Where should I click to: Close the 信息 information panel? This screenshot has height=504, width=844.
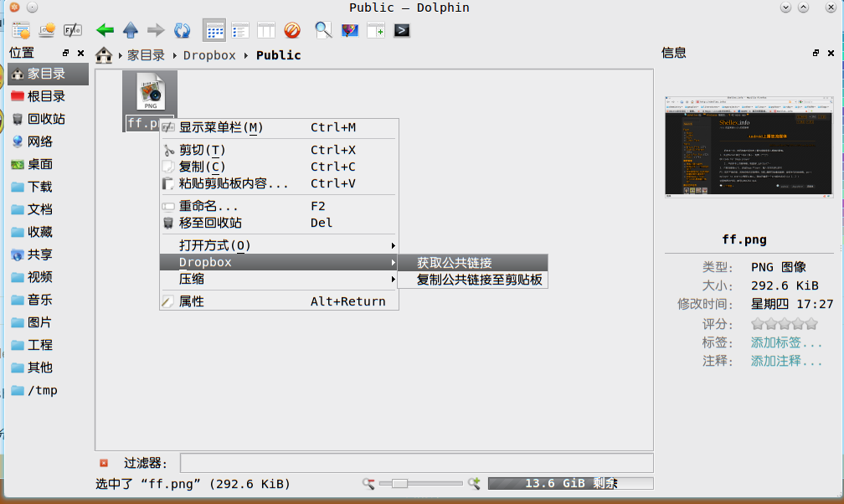pos(831,53)
